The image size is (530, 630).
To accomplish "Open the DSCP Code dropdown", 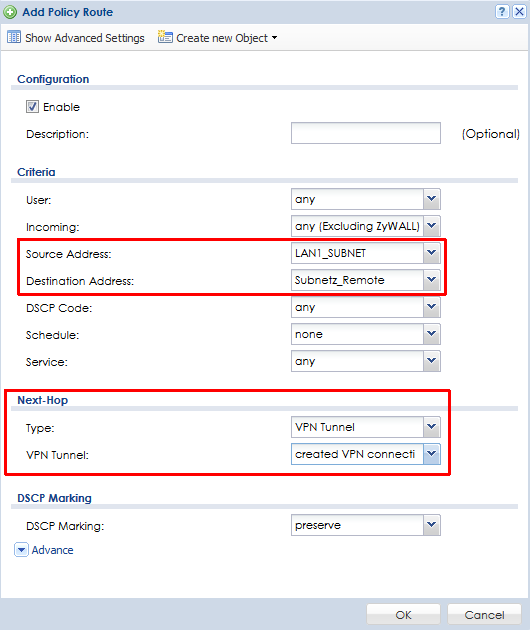I will click(366, 307).
